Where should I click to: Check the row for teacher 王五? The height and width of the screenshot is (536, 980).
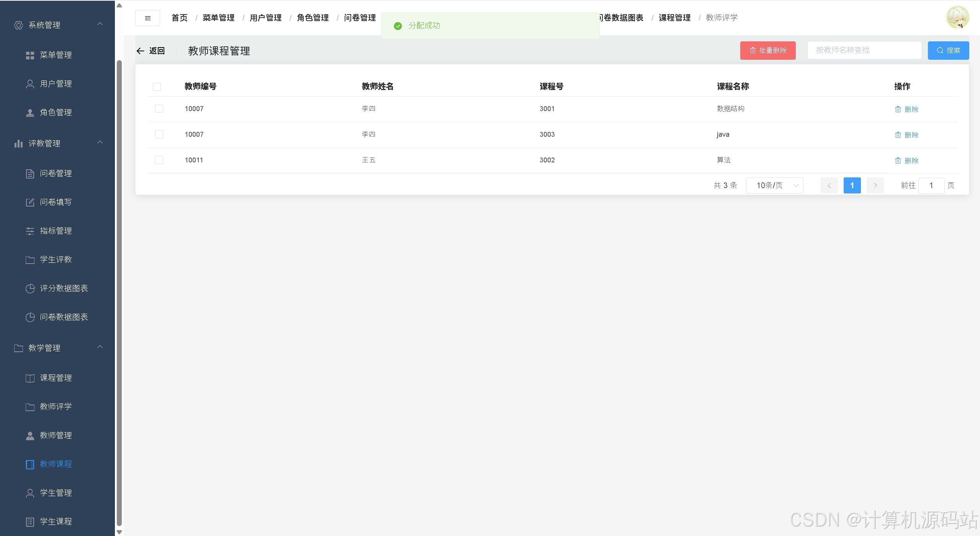(159, 160)
